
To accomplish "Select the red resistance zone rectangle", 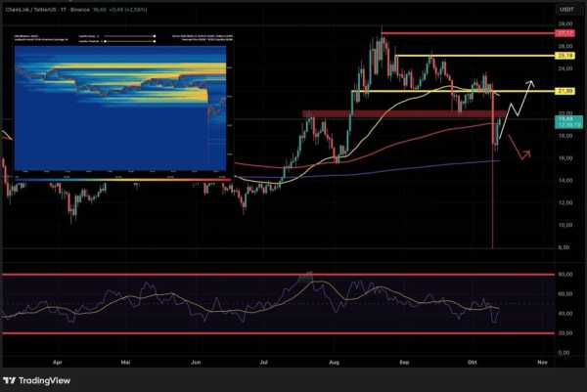I will coord(391,114).
